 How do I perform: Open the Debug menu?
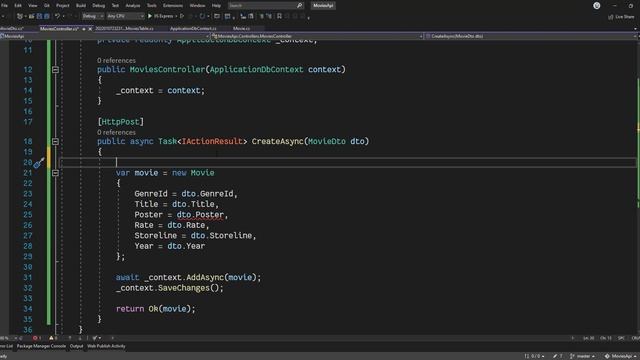point(98,6)
